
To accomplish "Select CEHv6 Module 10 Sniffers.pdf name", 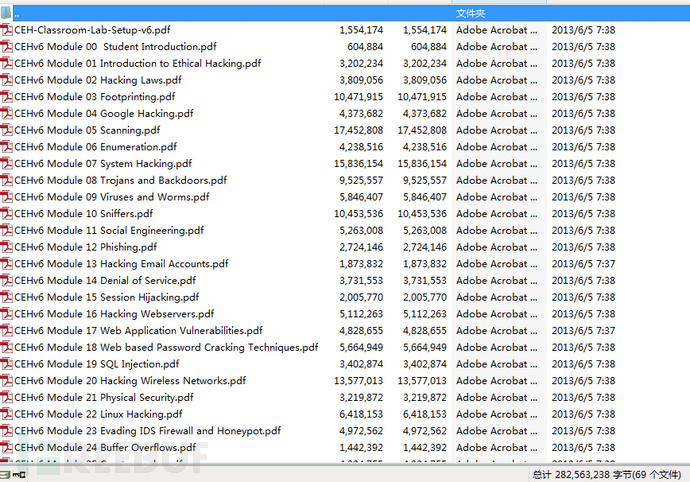I will point(84,214).
